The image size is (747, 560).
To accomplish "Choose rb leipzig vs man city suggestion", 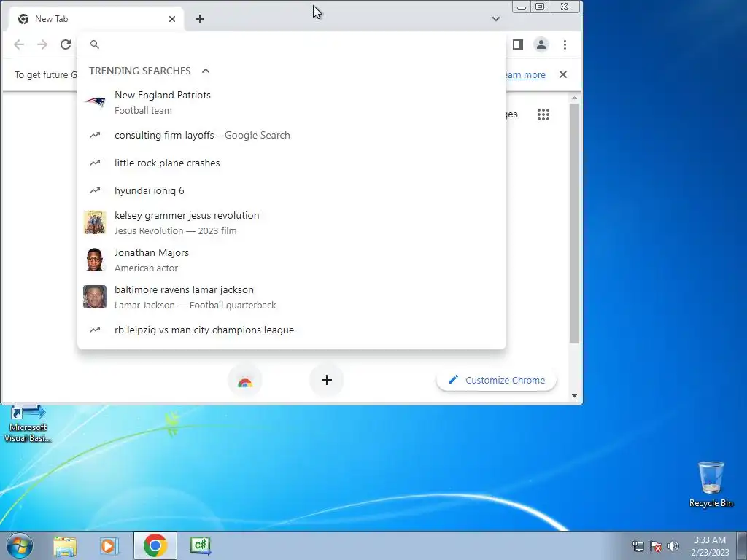I will (x=292, y=330).
